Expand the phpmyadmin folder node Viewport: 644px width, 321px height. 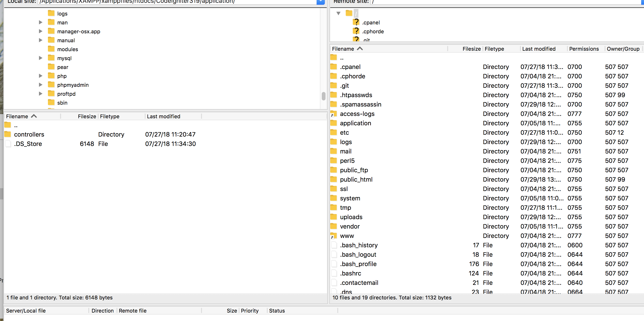pos(40,85)
